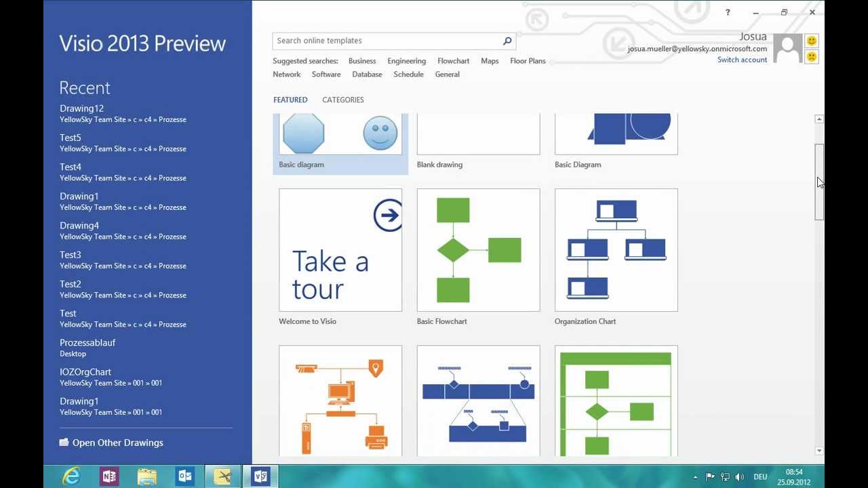Click the Business suggested search
Image resolution: width=868 pixels, height=488 pixels.
click(362, 61)
